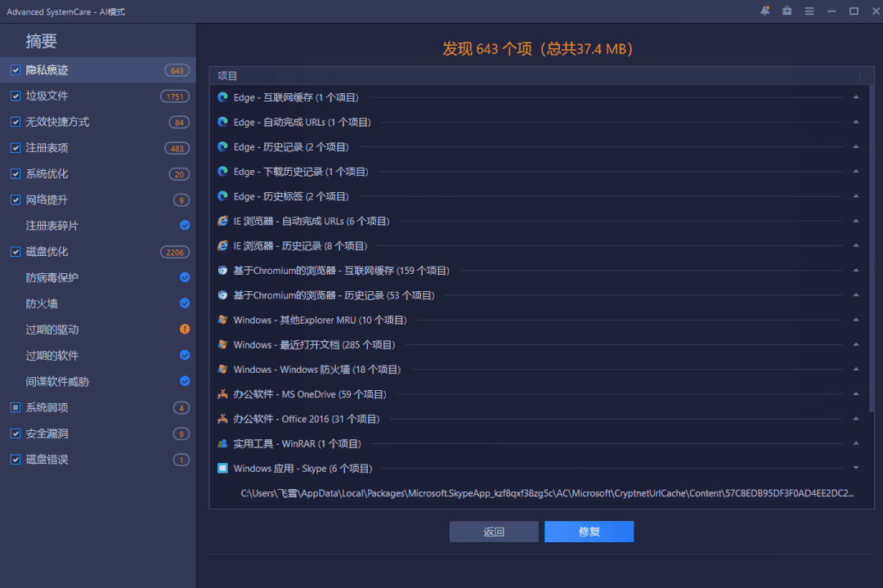The image size is (883, 588).
Task: Click Chromium icon beside 历史记录 (53) row
Action: pyautogui.click(x=223, y=295)
